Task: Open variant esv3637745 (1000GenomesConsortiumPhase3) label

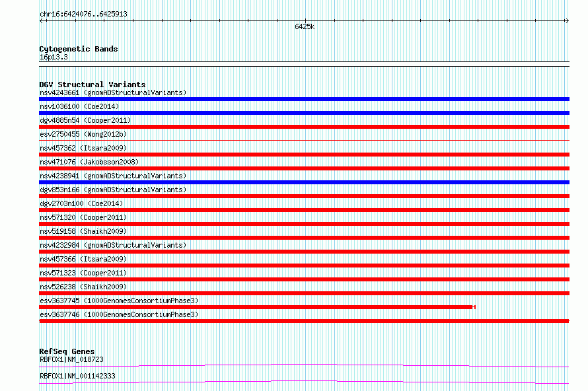Action: 119,301
